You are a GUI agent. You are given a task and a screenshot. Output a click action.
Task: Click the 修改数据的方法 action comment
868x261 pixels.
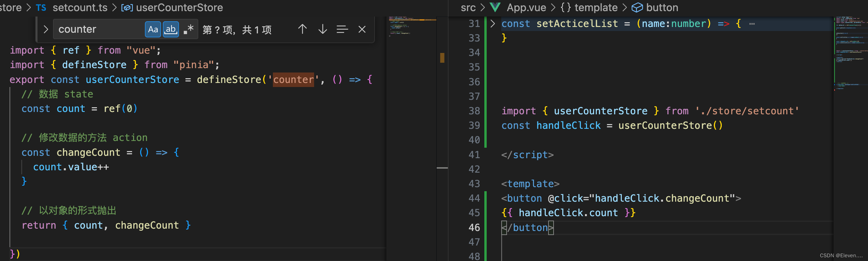point(84,138)
